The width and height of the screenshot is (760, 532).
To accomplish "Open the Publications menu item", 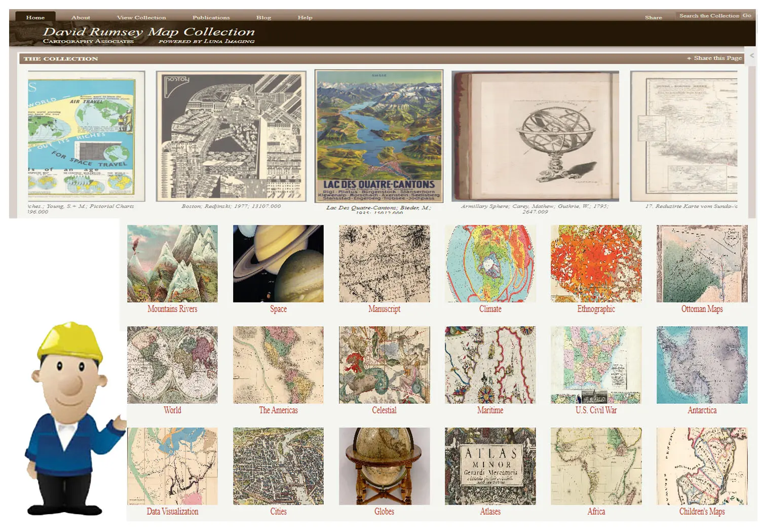I will [x=211, y=17].
